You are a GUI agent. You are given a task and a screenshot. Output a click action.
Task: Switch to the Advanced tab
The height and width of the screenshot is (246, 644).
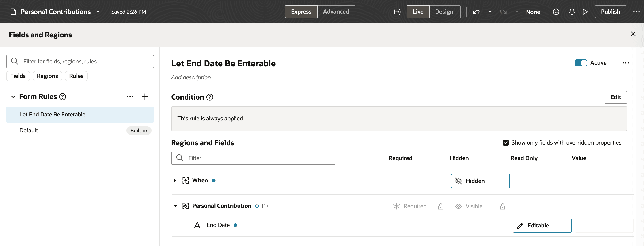coord(336,12)
